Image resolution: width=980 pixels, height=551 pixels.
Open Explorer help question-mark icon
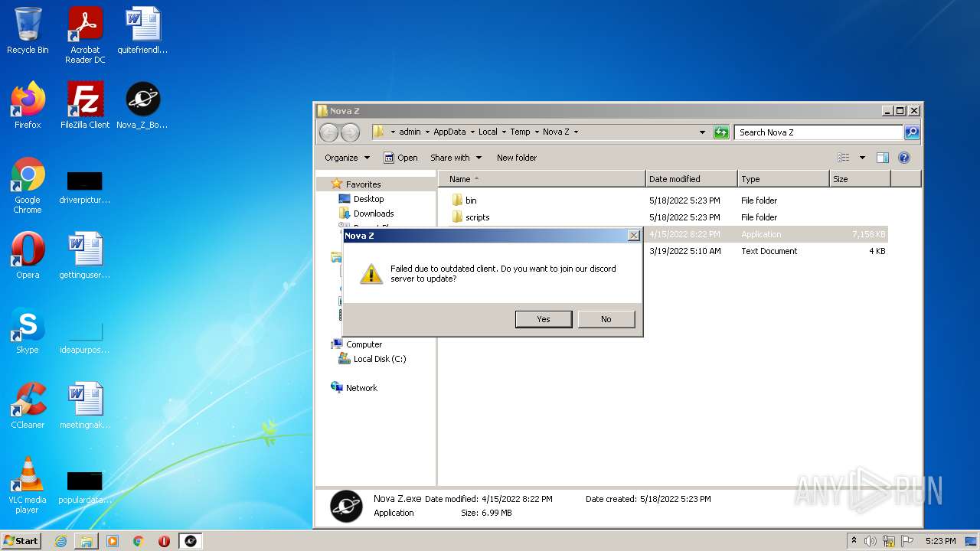pyautogui.click(x=904, y=158)
